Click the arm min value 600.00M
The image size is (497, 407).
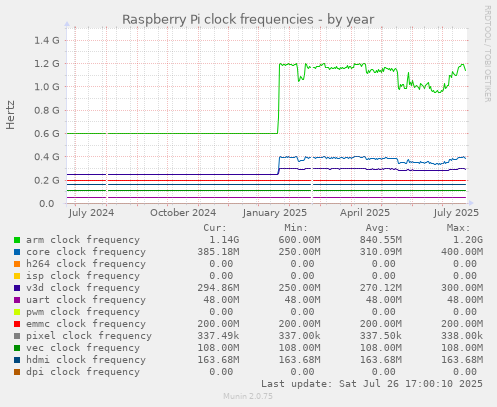pos(299,240)
